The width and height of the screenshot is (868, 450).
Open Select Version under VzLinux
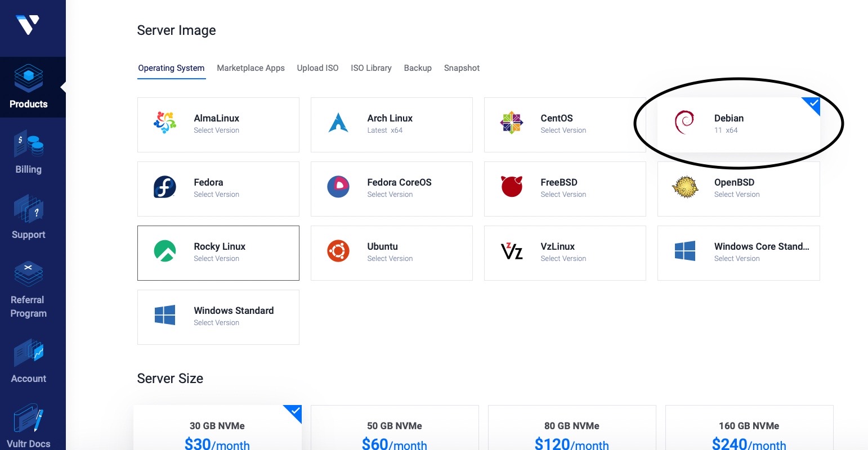tap(563, 259)
